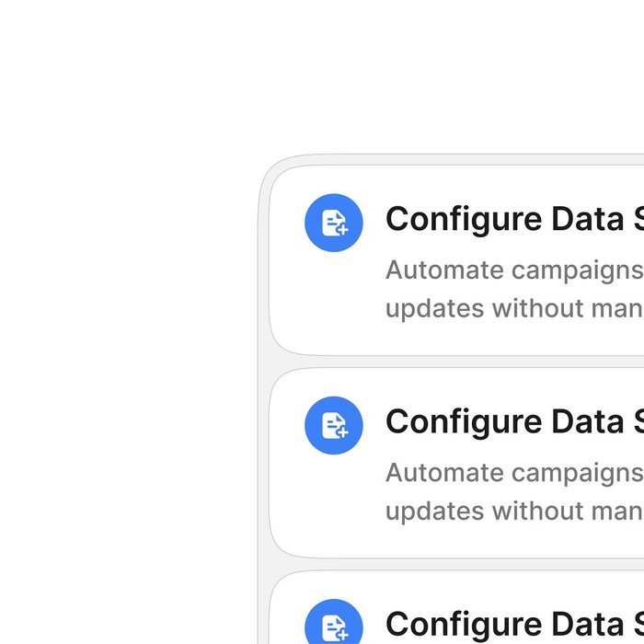Viewport: 644px width, 644px height.
Task: Select the top card's empty white area below its icon
Action: 334,308
